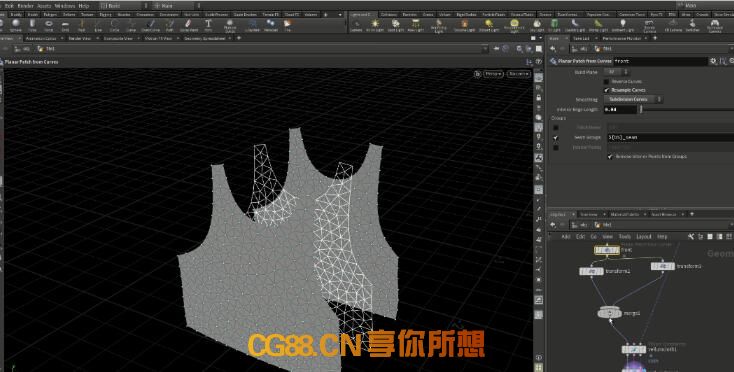Select the Draw Curve shelf tool
Screen dimensions: 734x372
[150, 25]
